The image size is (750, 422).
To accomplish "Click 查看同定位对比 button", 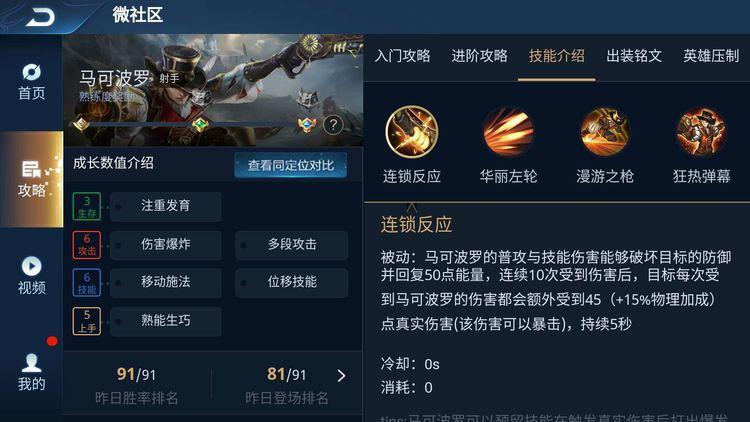I will [290, 166].
